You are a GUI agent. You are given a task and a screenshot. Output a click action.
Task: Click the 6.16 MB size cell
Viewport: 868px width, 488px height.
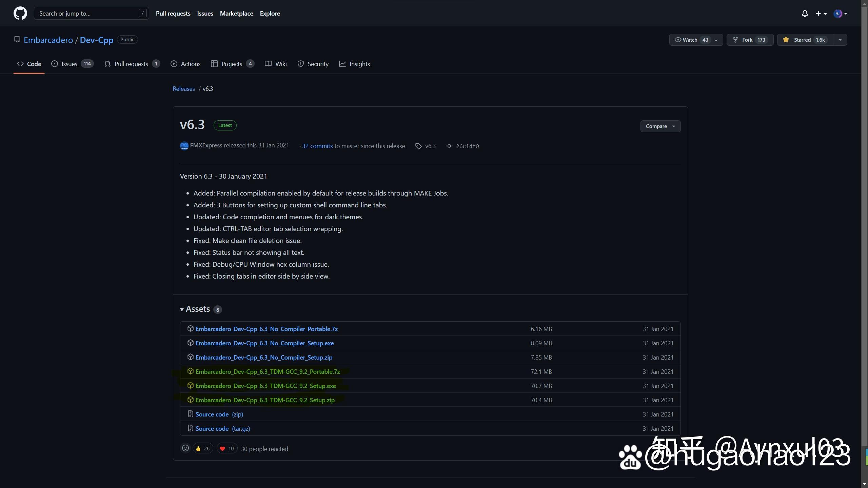[541, 329]
